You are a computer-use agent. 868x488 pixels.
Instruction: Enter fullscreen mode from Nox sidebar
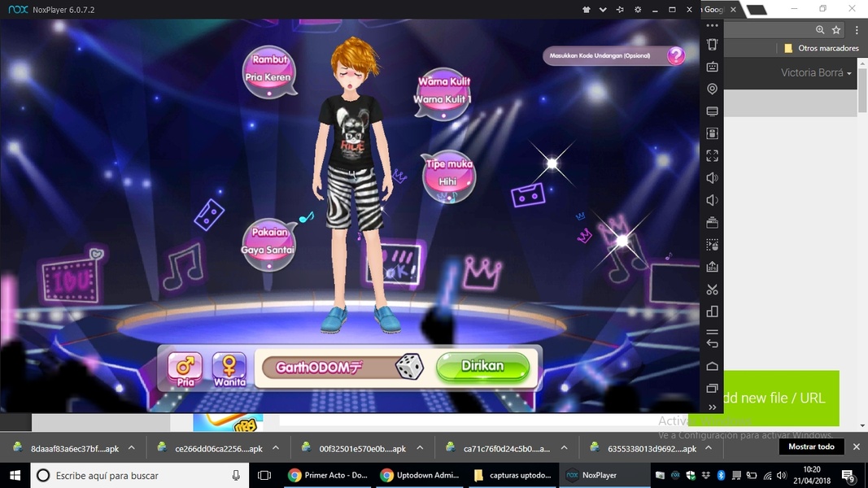pyautogui.click(x=713, y=155)
